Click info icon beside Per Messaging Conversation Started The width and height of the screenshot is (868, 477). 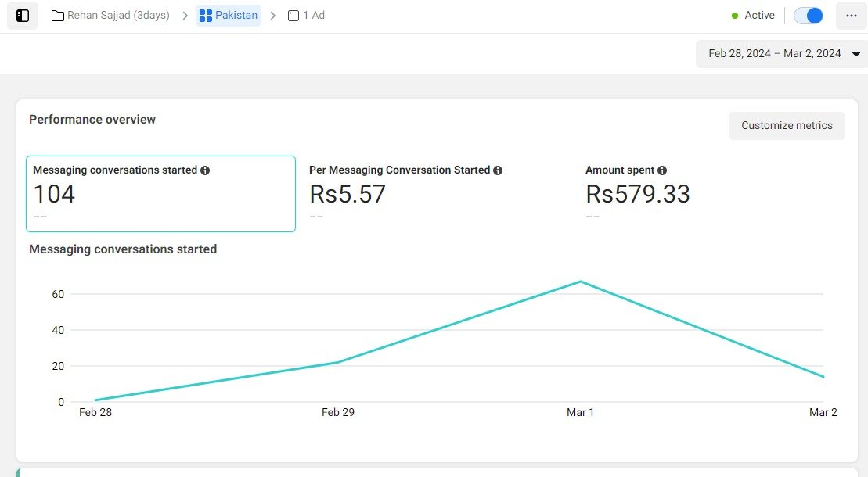[498, 170]
